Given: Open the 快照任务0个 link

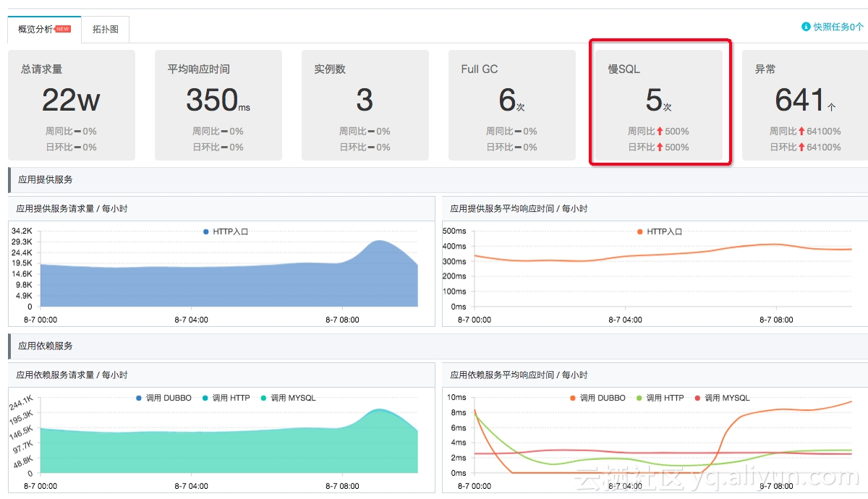Looking at the screenshot, I should (x=833, y=27).
